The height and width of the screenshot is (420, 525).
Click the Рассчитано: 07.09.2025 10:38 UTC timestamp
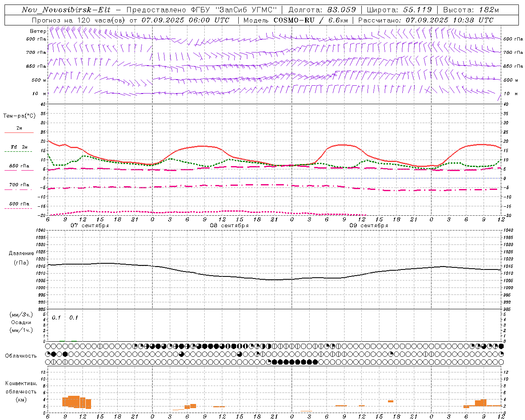point(426,20)
